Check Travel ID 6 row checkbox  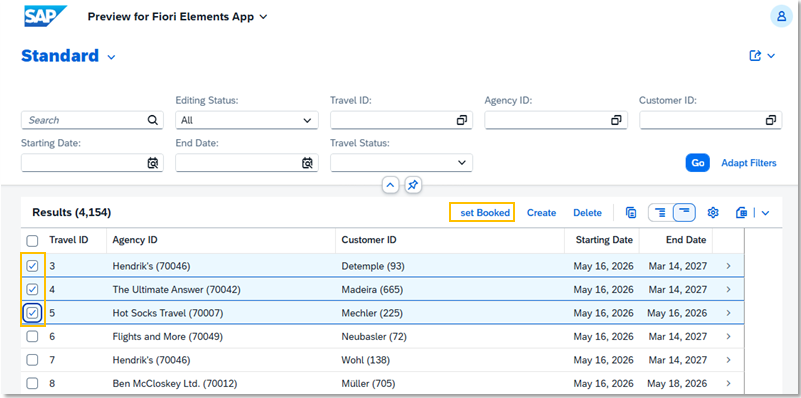point(32,336)
